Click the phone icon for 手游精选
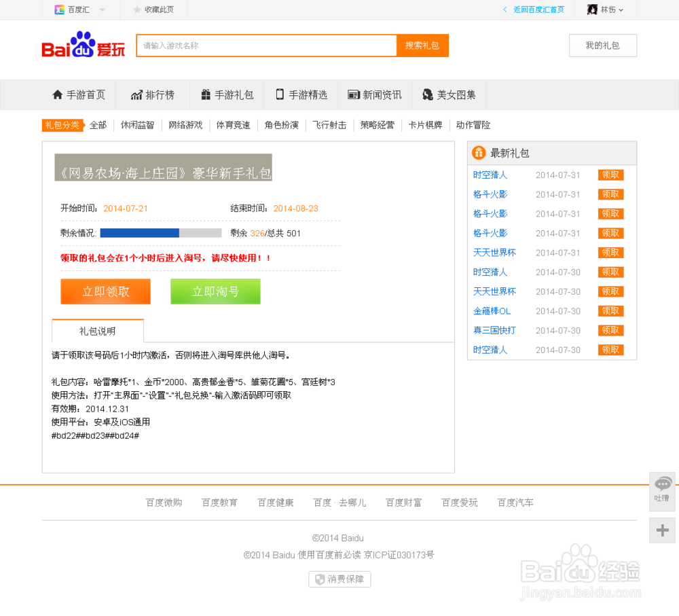The width and height of the screenshot is (679, 616). [280, 94]
